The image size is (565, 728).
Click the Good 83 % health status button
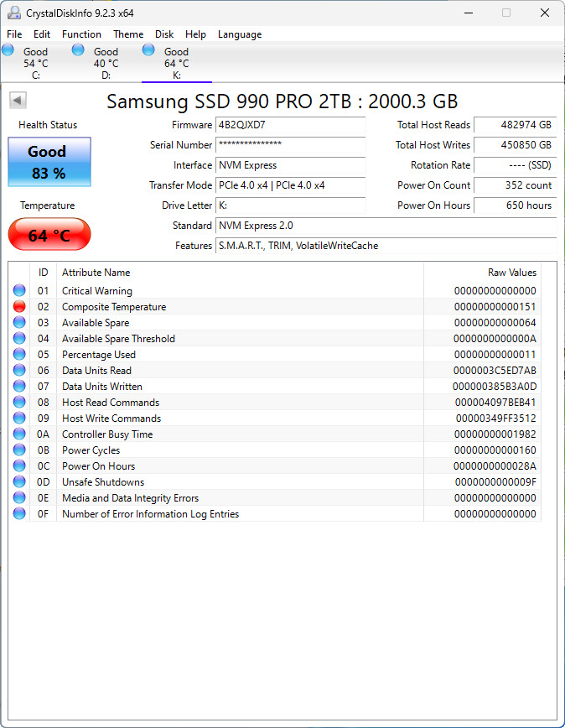pyautogui.click(x=49, y=162)
